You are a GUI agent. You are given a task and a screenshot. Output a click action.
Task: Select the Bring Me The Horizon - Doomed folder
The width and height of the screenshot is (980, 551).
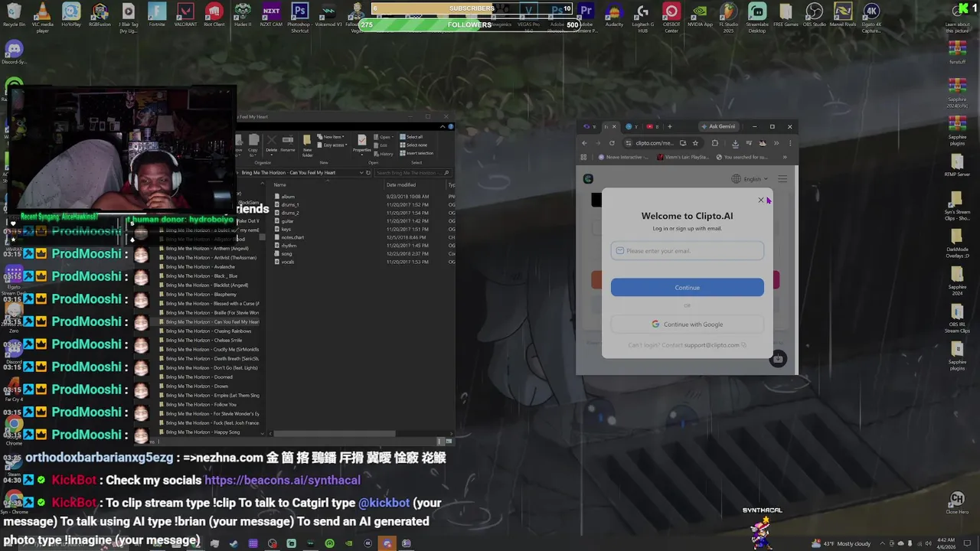[199, 377]
